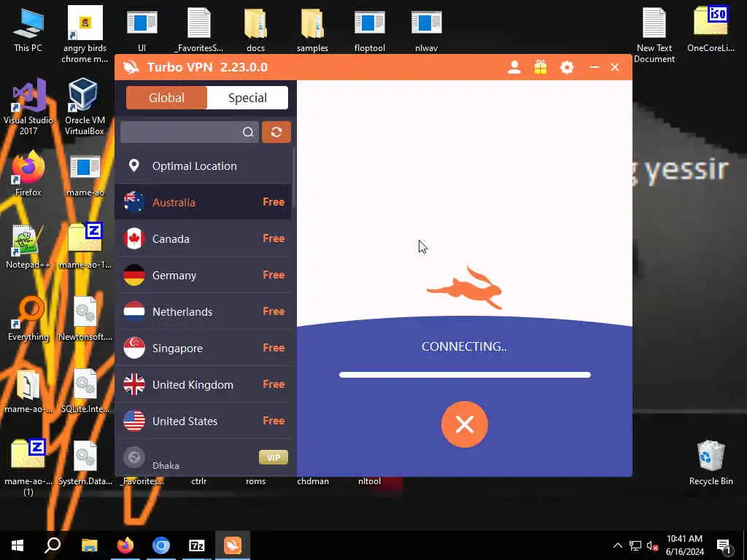This screenshot has width=747, height=560.
Task: Click the Netherlands flag icon
Action: click(134, 311)
